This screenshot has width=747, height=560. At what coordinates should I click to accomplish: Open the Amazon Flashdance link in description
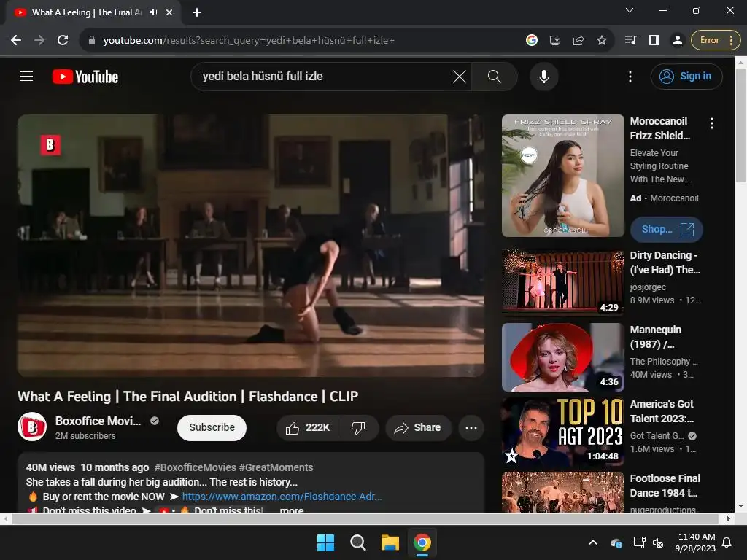point(282,497)
